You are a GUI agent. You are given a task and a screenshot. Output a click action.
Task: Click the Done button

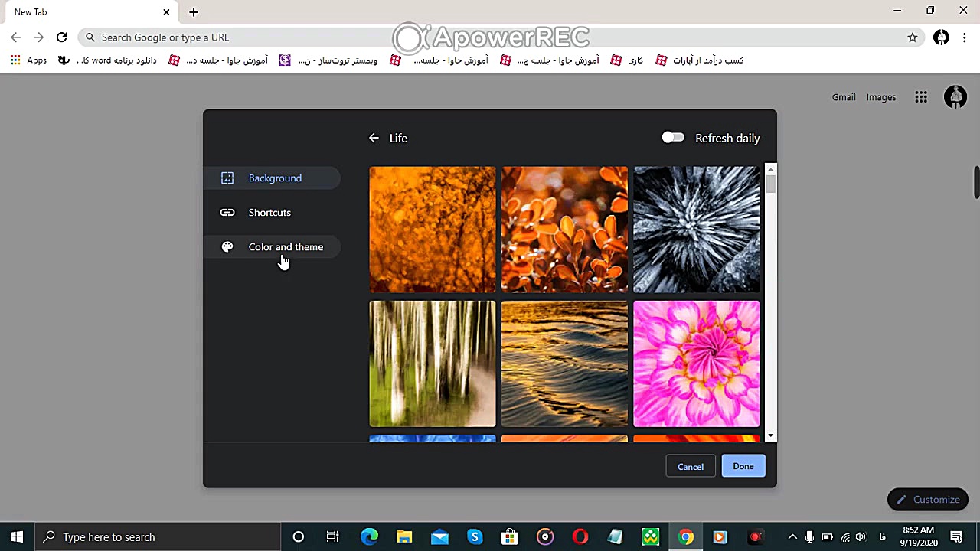[743, 466]
